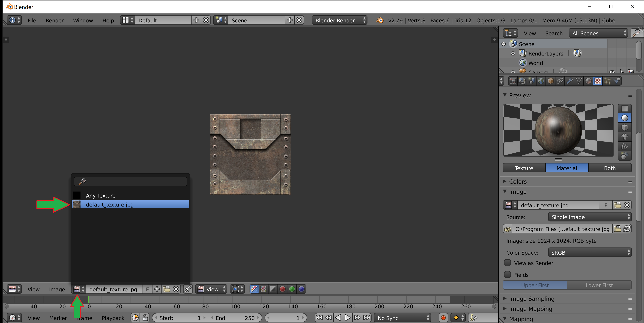Unlink image with X in image editor header
The width and height of the screenshot is (644, 323).
(x=176, y=289)
